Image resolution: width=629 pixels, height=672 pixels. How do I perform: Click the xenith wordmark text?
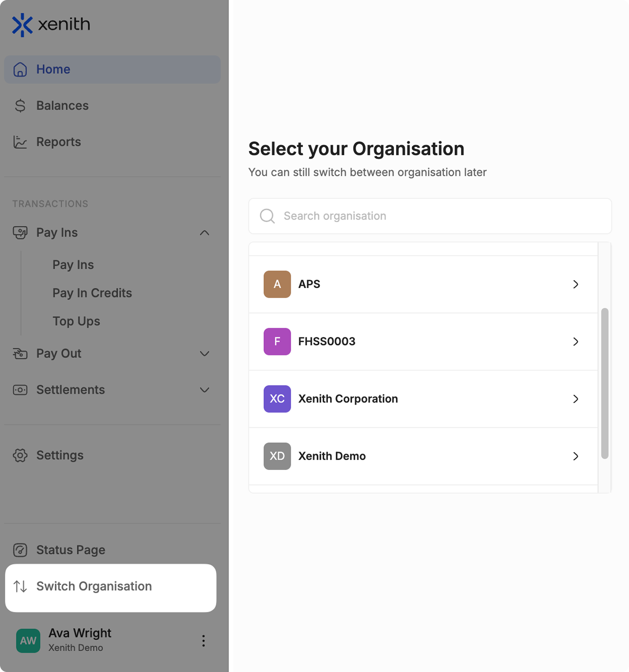pos(64,24)
